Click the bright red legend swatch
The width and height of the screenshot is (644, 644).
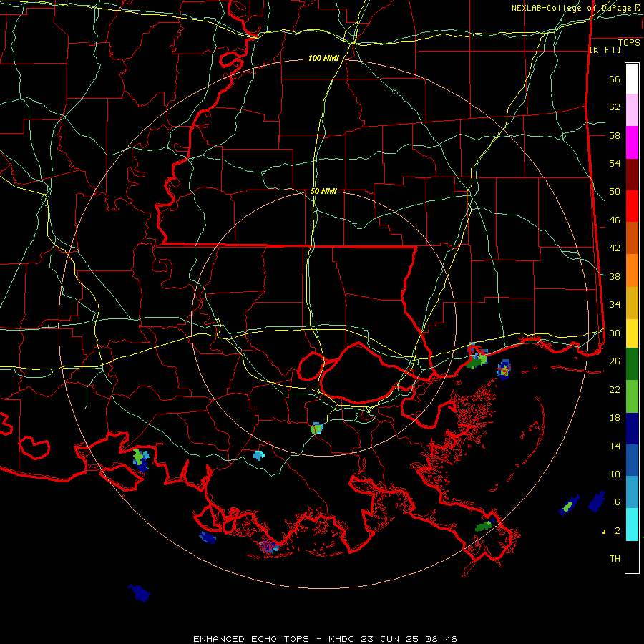(x=632, y=206)
